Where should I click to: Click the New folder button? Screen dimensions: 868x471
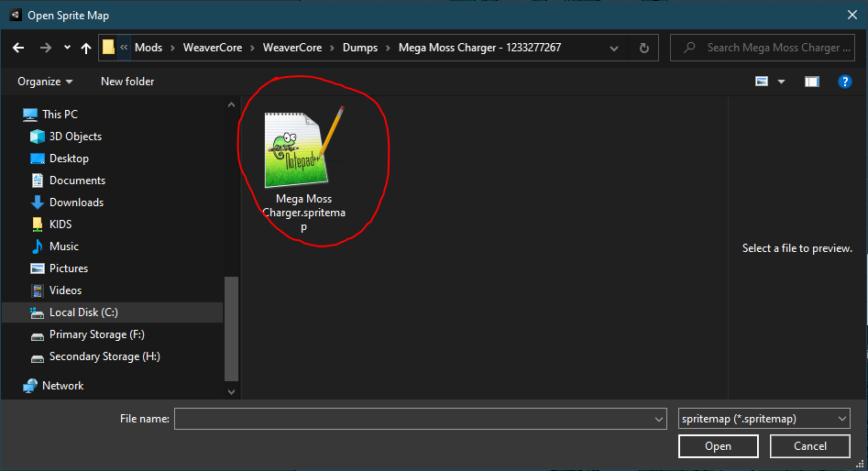click(x=127, y=82)
